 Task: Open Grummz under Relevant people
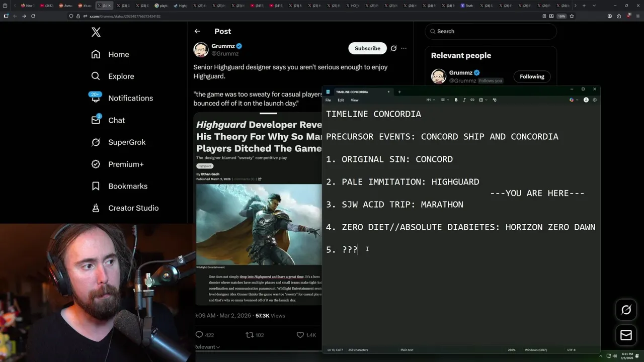[461, 72]
